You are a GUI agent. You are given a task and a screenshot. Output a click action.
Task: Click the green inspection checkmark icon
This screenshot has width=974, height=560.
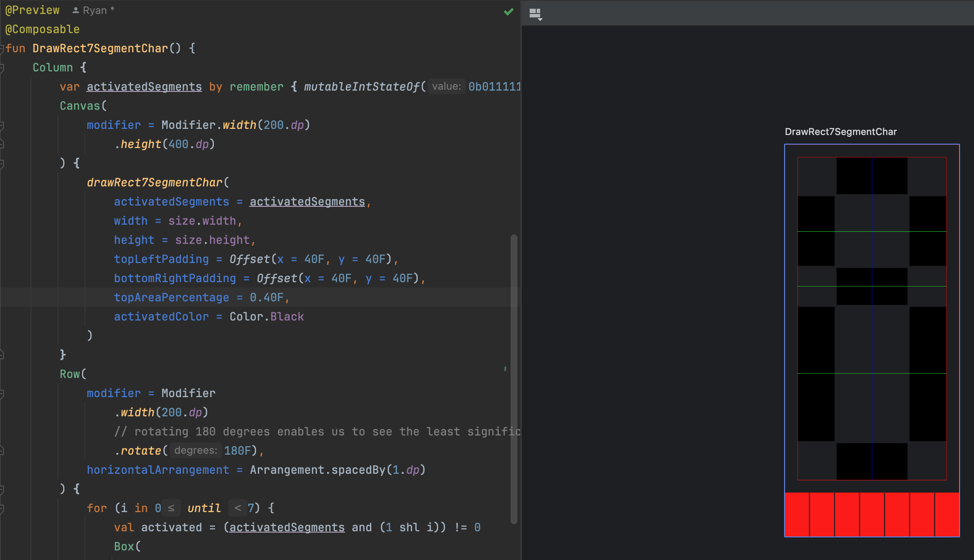(508, 12)
